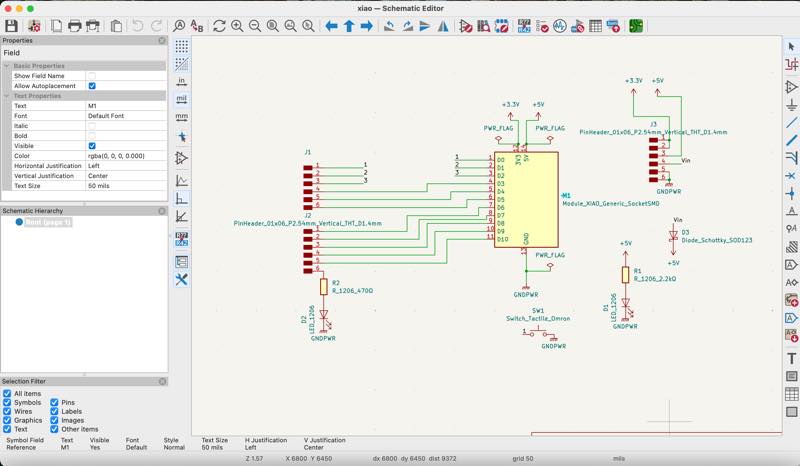The width and height of the screenshot is (800, 466).
Task: Zoom out using the magnifier minus icon
Action: coord(255,26)
